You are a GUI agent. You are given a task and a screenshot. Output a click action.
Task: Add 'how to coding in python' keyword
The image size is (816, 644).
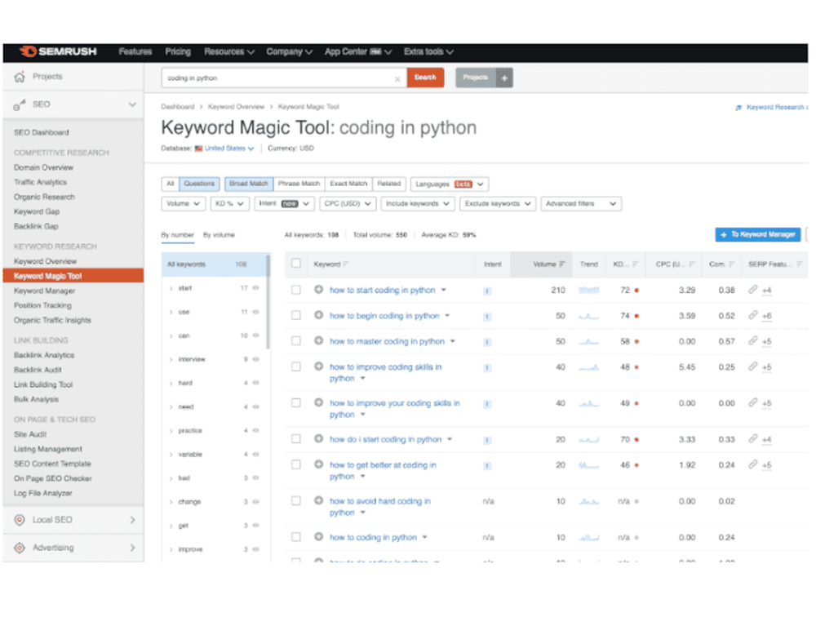[318, 536]
